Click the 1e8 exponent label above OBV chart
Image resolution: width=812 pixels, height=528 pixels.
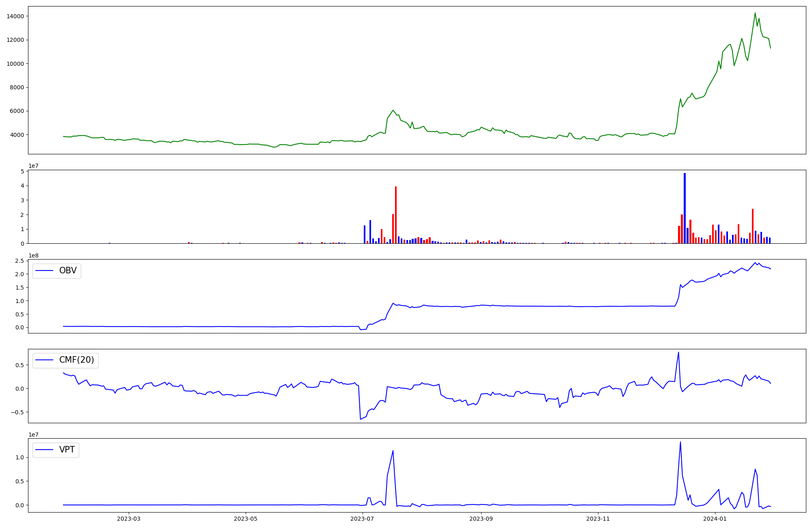[33, 255]
